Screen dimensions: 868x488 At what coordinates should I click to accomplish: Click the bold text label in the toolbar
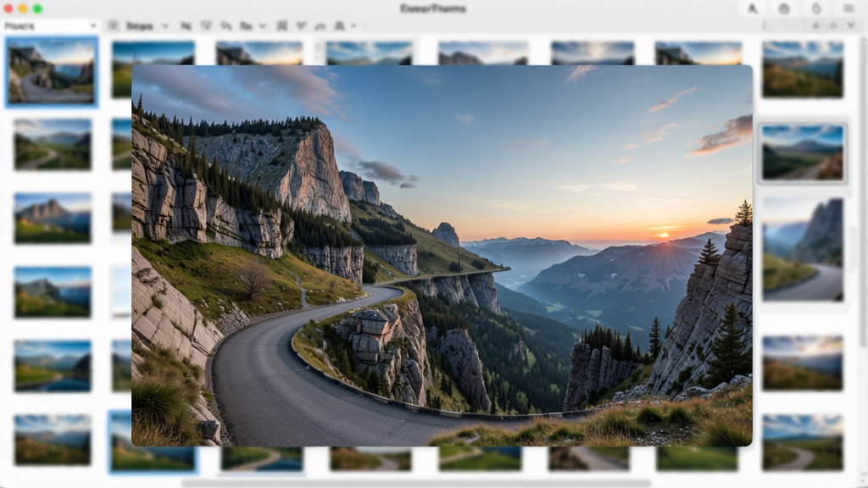point(139,26)
